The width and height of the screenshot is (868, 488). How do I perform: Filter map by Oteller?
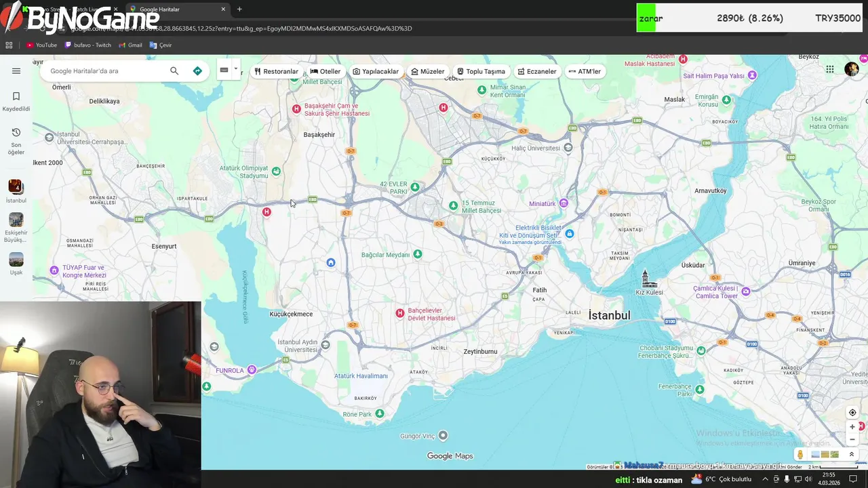pos(325,71)
